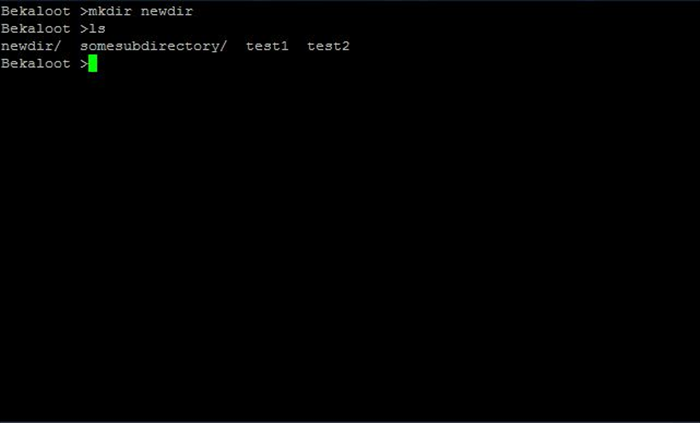The height and width of the screenshot is (423, 700).
Task: Click the > symbol before ls
Action: click(x=84, y=29)
